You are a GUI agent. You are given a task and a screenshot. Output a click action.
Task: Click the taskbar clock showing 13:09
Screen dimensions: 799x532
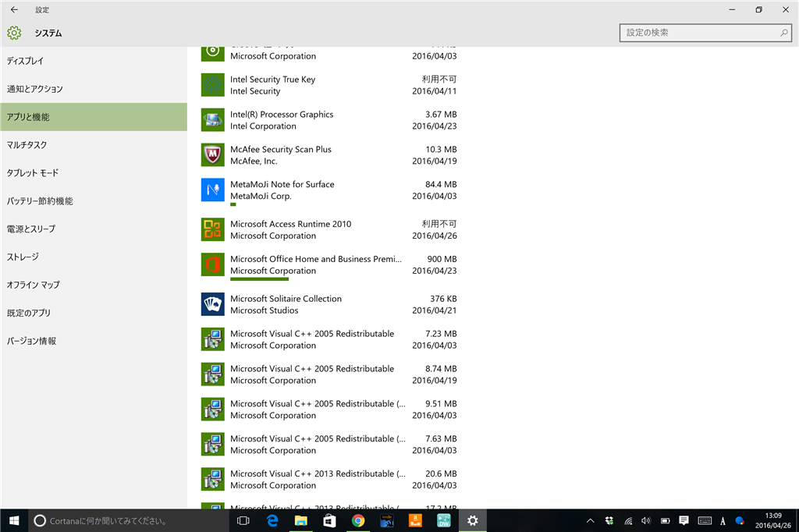click(x=773, y=521)
